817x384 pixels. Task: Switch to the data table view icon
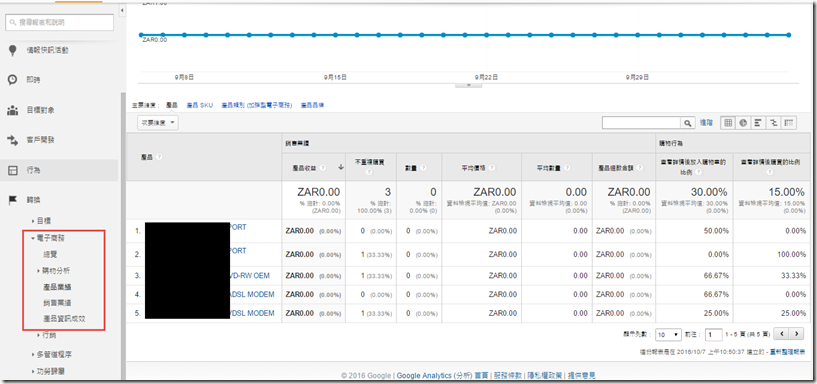click(x=728, y=123)
